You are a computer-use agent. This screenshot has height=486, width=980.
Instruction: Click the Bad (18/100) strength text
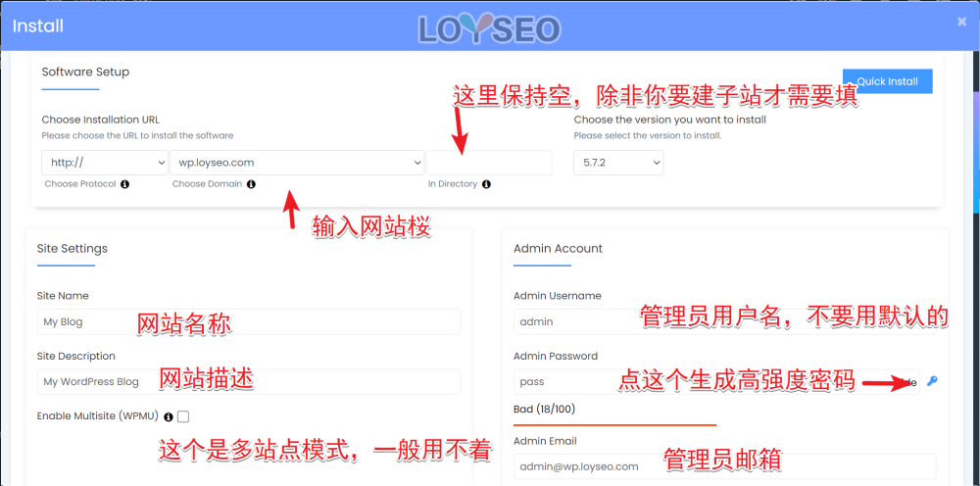(544, 410)
